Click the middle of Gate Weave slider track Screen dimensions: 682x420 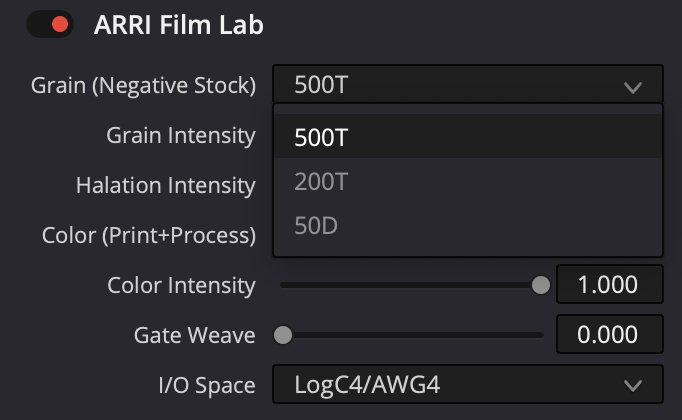413,335
